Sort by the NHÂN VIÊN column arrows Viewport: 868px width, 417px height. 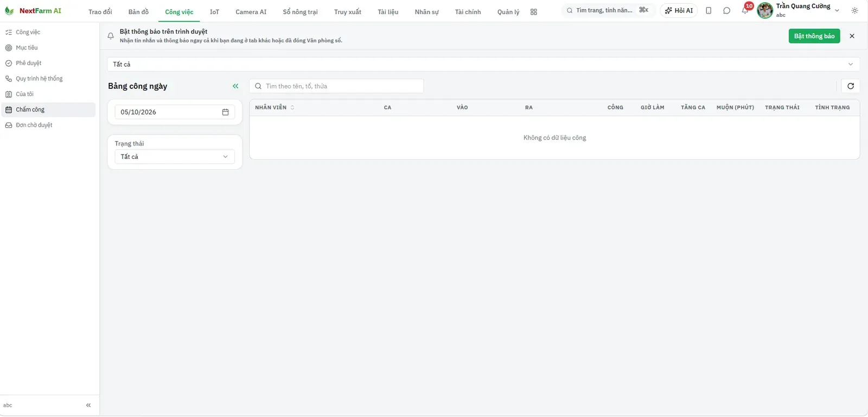[292, 107]
